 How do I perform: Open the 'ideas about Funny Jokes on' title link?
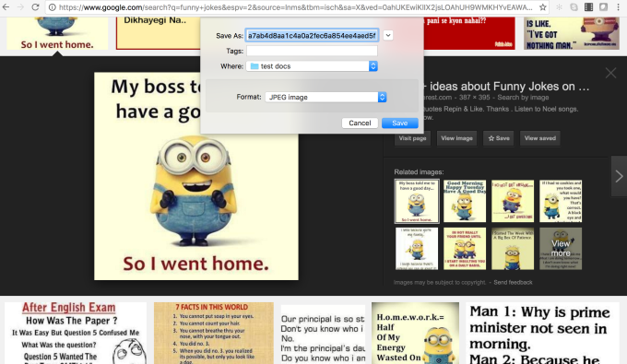(x=506, y=87)
